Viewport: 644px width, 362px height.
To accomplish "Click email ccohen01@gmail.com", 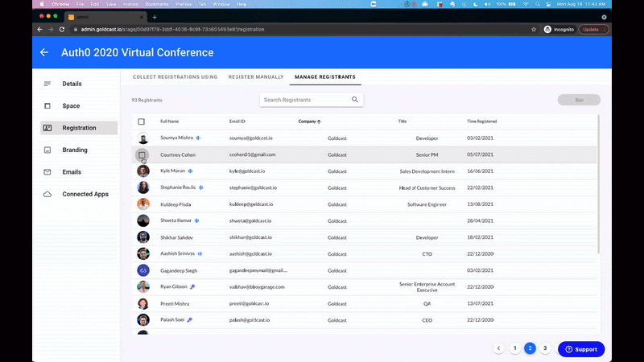I will tap(252, 154).
